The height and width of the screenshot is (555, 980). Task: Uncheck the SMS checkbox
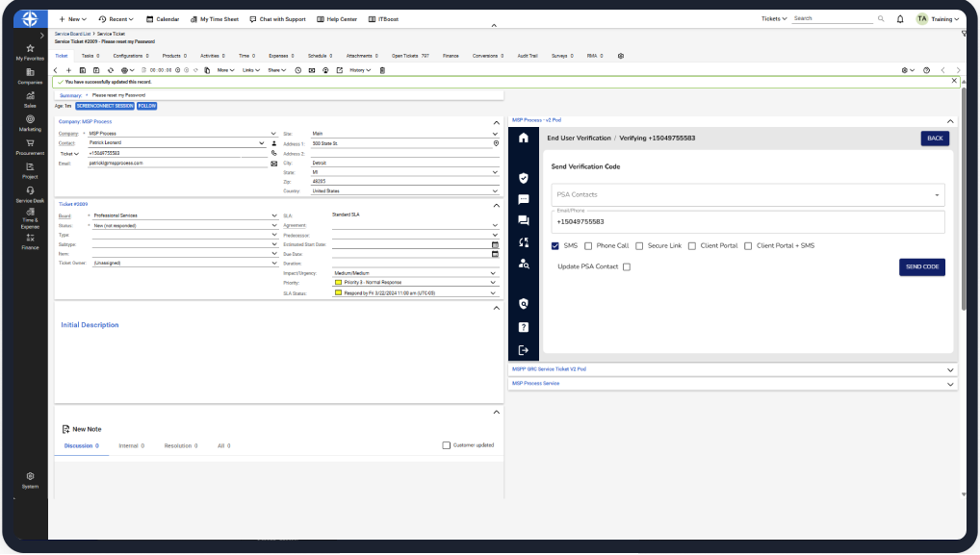(x=555, y=245)
